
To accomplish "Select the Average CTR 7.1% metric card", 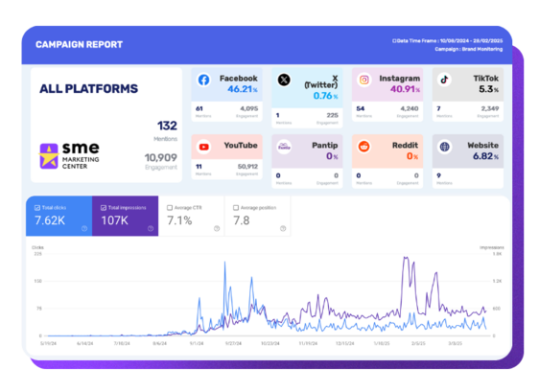I will click(191, 216).
